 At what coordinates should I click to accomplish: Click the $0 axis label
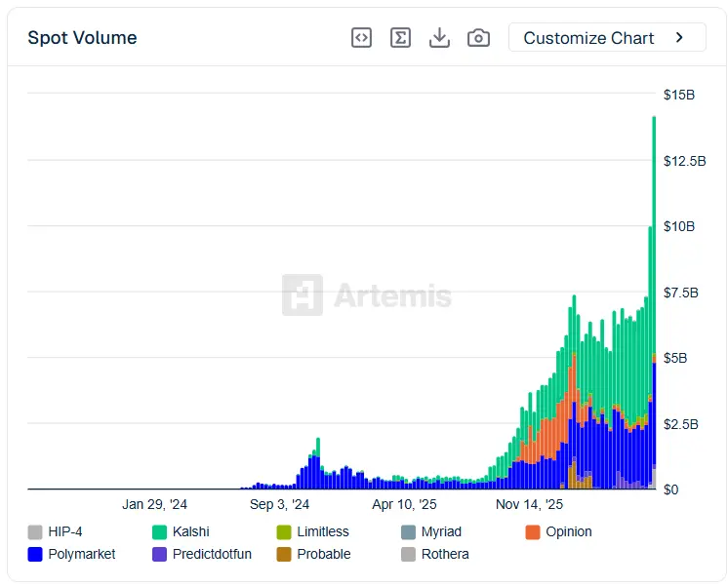(670, 489)
